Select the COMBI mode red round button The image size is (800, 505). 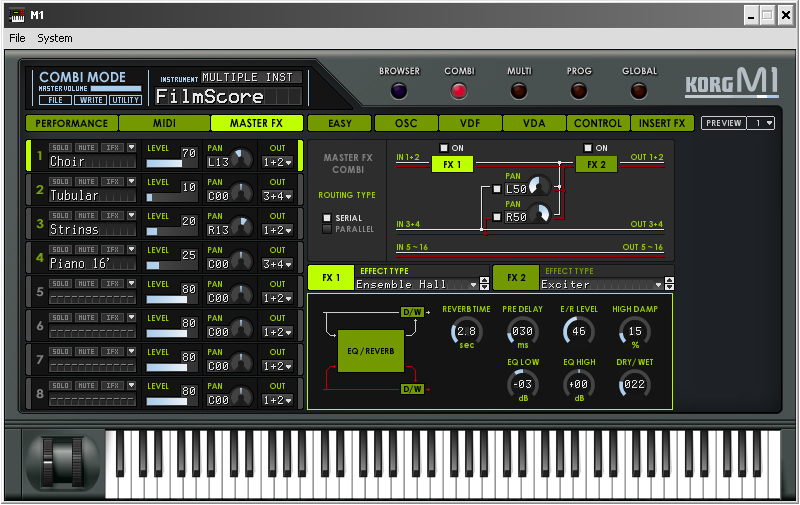pyautogui.click(x=459, y=91)
